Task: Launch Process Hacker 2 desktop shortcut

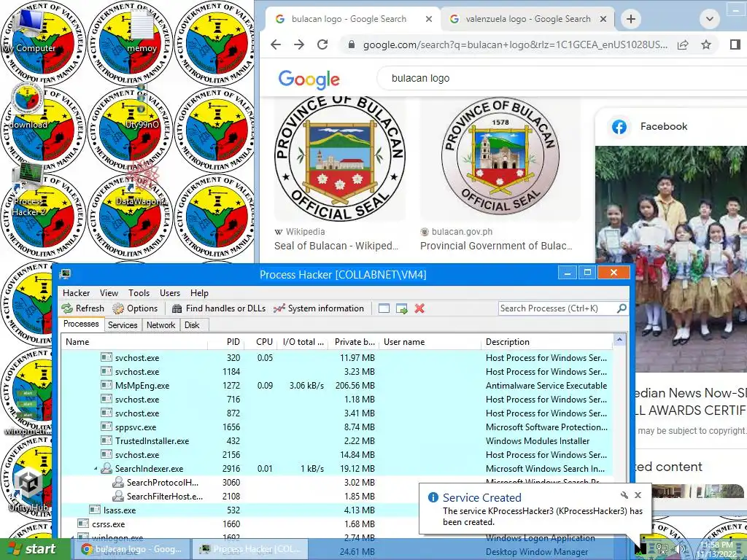Action: pyautogui.click(x=28, y=190)
